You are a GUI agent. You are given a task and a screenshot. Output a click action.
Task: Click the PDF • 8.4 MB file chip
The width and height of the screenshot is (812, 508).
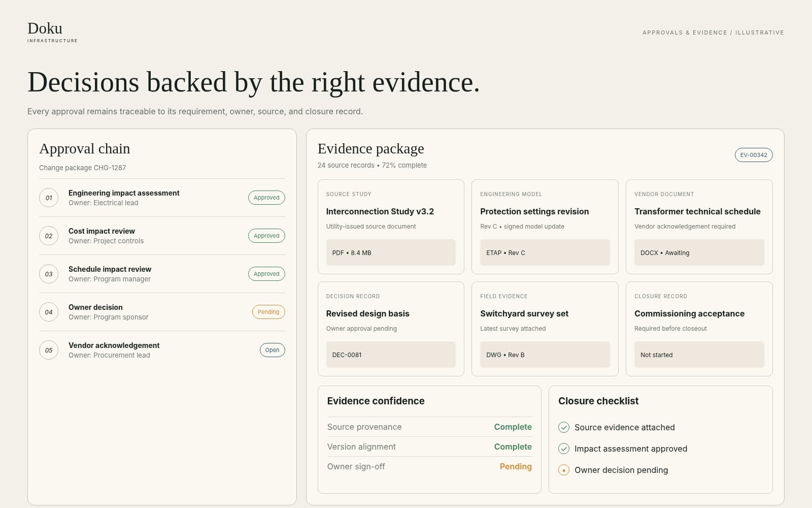(x=391, y=252)
